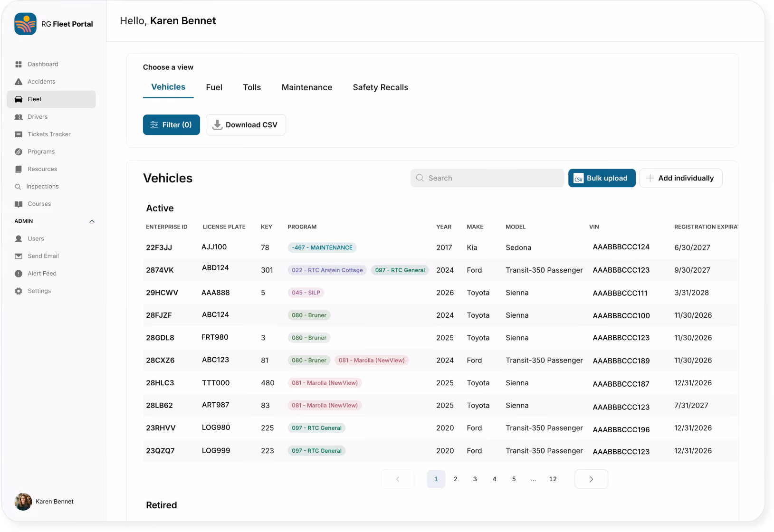Click the 081 - Marolla tag in row 28LB62
The height and width of the screenshot is (532, 774).
(x=325, y=406)
